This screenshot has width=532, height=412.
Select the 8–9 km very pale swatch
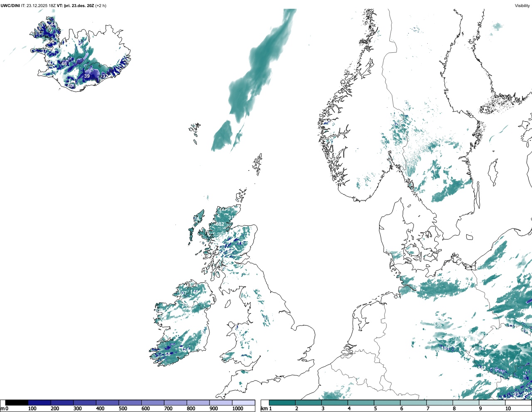tap(466, 402)
